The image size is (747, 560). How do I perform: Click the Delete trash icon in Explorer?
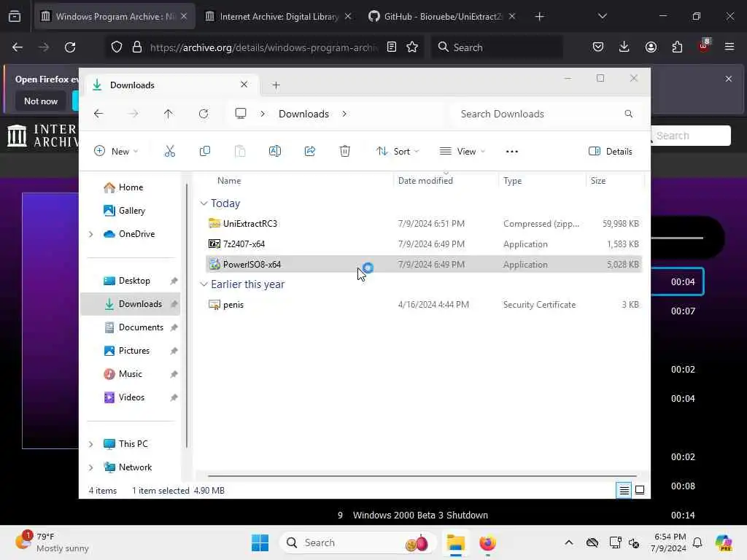345,152
